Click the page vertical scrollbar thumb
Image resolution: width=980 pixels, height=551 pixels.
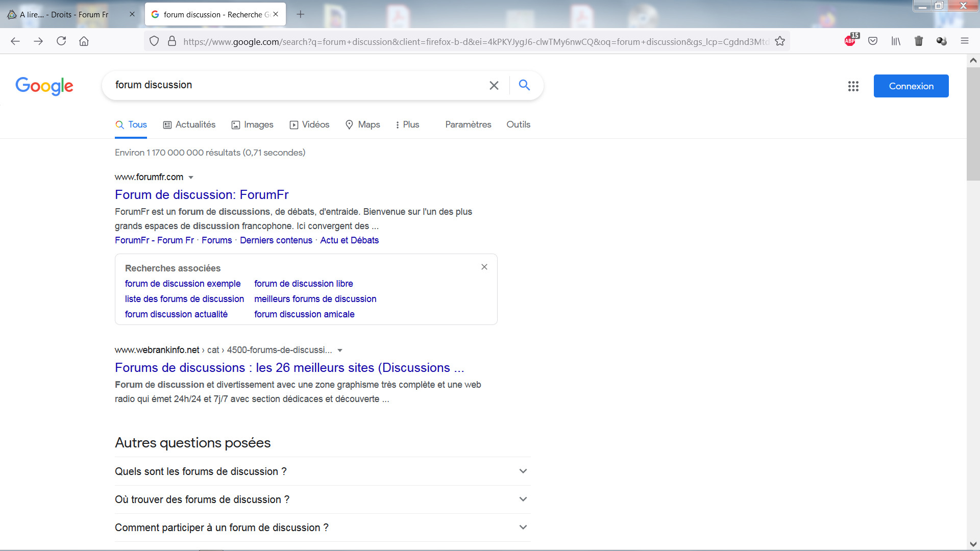(973, 124)
